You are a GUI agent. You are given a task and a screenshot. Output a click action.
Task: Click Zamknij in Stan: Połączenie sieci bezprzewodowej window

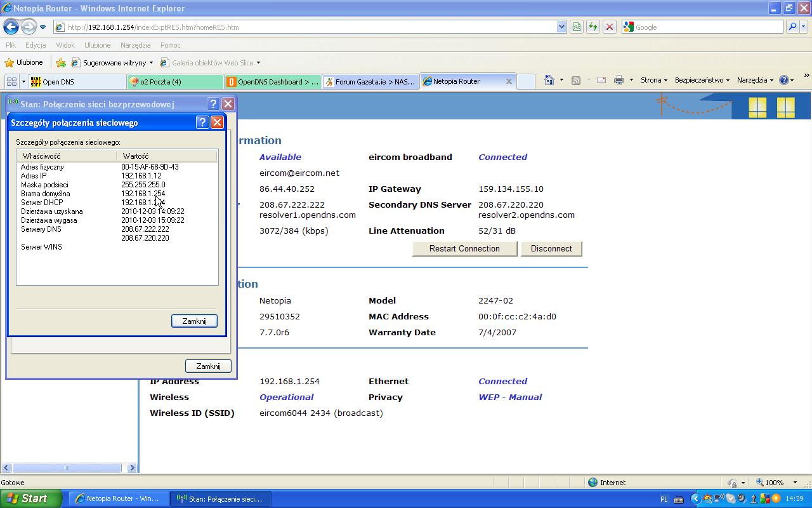click(x=208, y=366)
